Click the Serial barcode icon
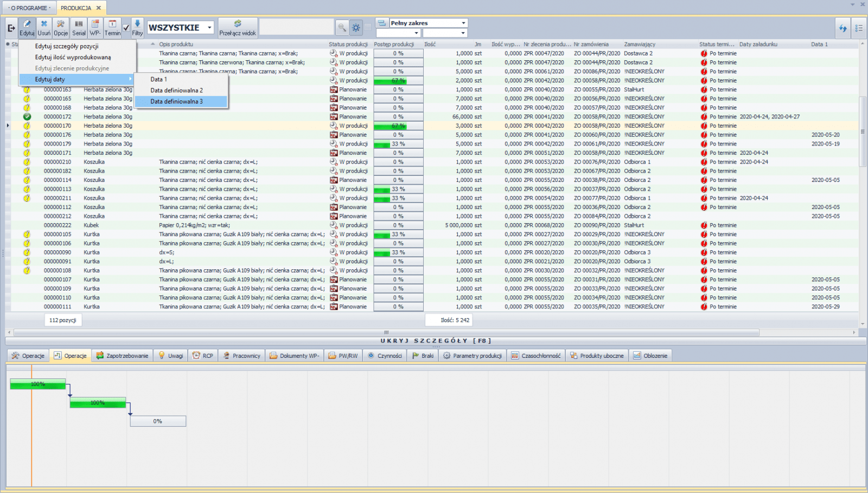The width and height of the screenshot is (868, 493). pos(79,28)
